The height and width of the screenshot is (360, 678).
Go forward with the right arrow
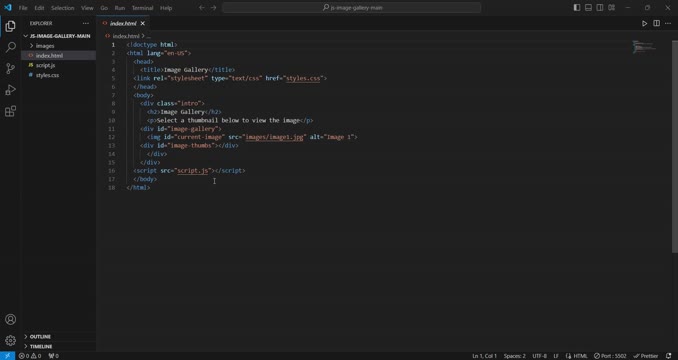pyautogui.click(x=214, y=8)
